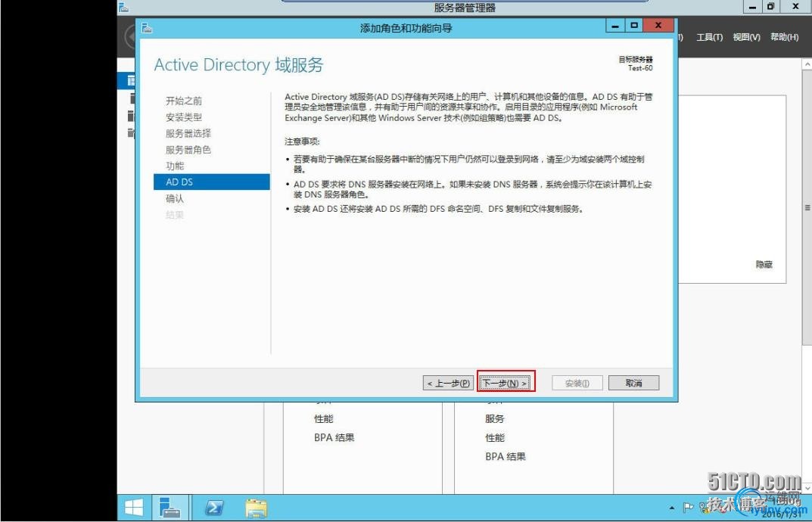The image size is (812, 522).
Task: Select the AD DS wizard step
Action: 212,182
